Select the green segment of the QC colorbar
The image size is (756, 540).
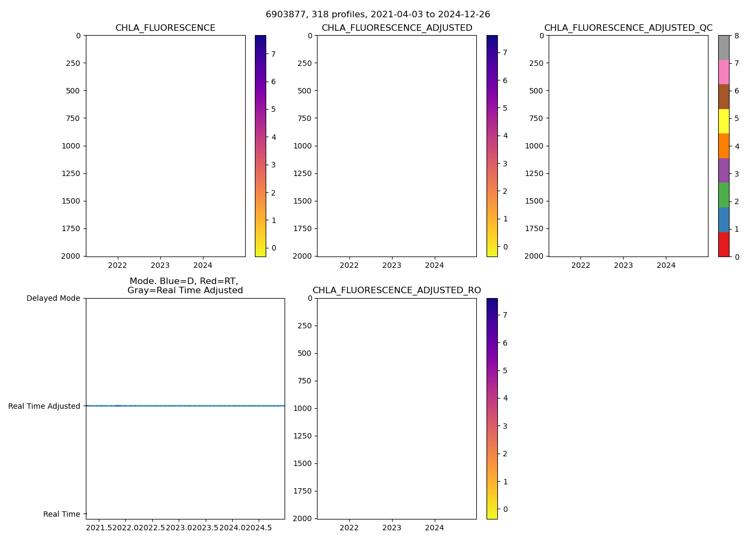click(724, 195)
